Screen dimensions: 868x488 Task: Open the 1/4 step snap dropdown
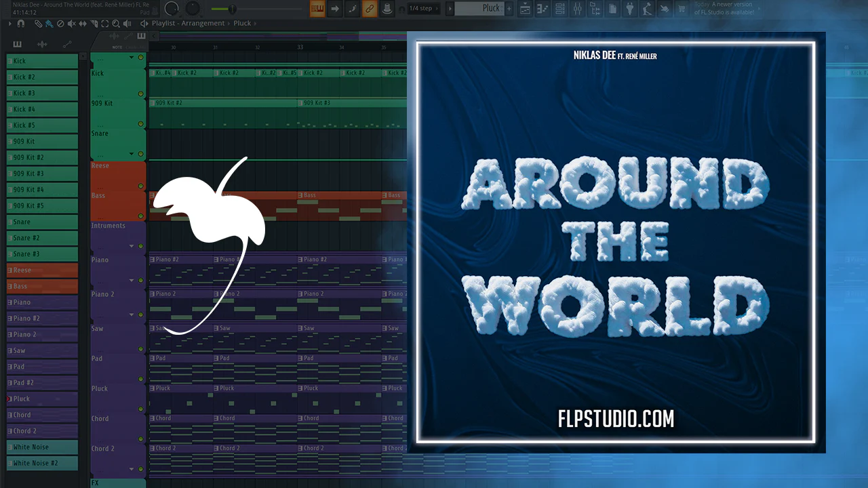click(x=425, y=9)
